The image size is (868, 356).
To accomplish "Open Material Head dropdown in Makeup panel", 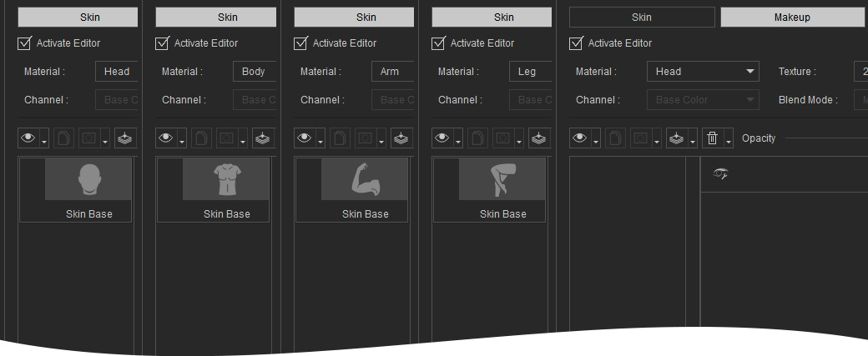I will tap(703, 72).
